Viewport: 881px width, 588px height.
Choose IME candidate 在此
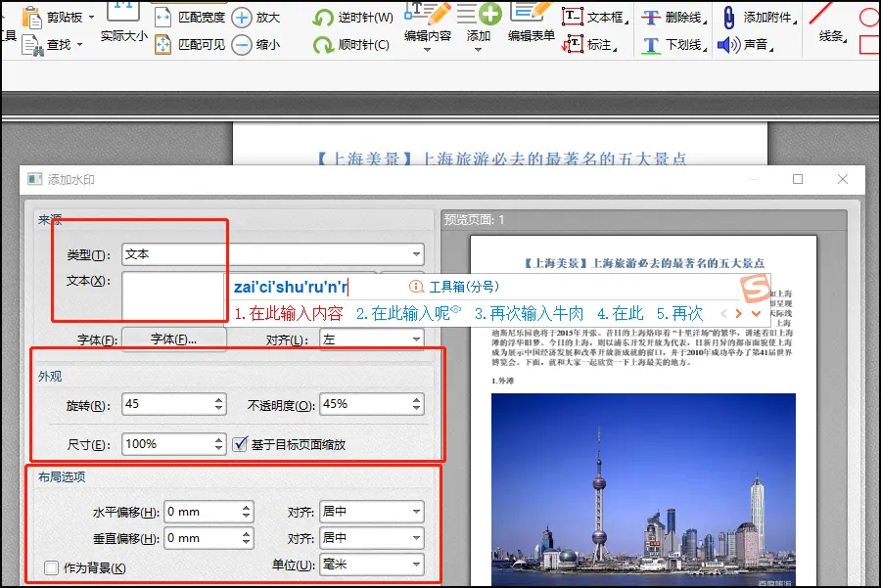(621, 313)
